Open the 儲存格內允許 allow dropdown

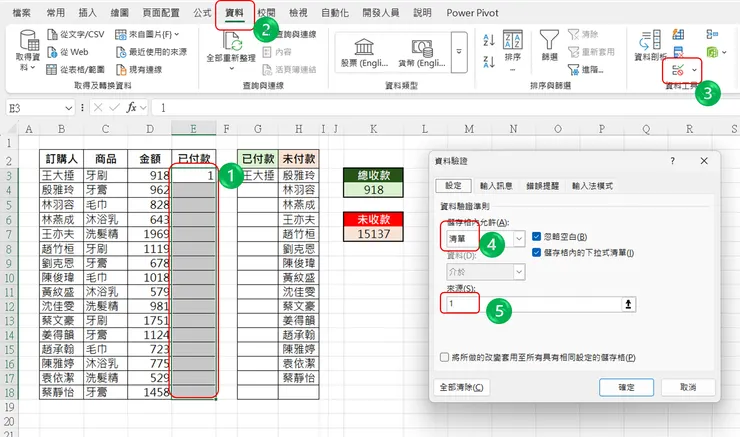pos(519,239)
